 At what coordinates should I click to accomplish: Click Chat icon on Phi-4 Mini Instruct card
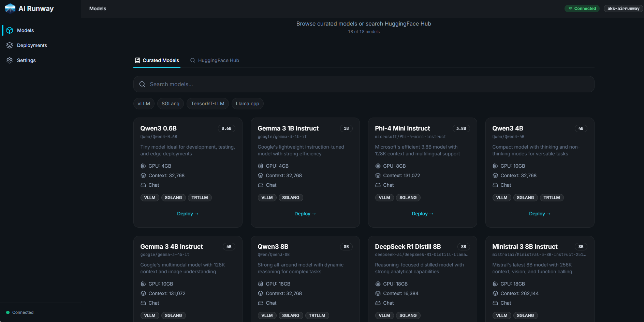click(x=378, y=185)
